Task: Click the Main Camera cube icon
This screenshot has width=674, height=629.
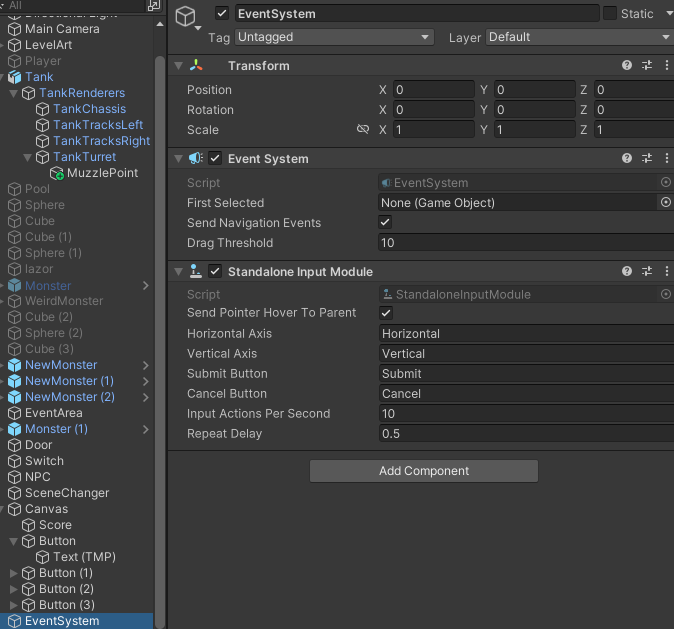Action: [14, 29]
